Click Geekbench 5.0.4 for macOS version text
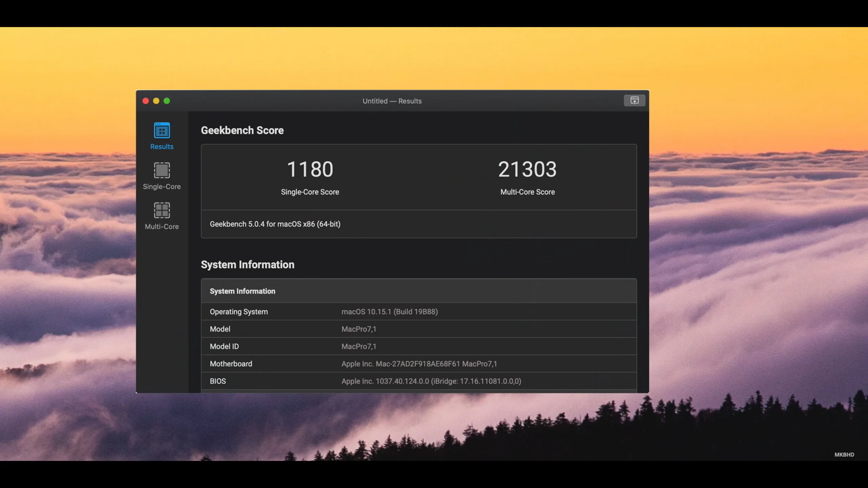Image resolution: width=868 pixels, height=488 pixels. (275, 224)
